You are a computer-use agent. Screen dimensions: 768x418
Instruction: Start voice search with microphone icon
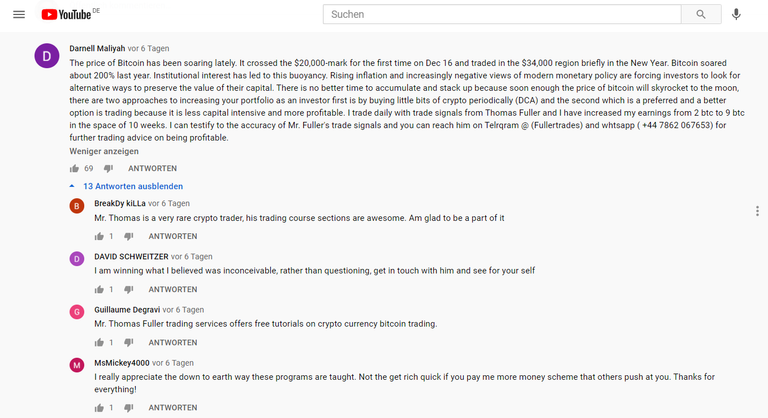point(736,14)
